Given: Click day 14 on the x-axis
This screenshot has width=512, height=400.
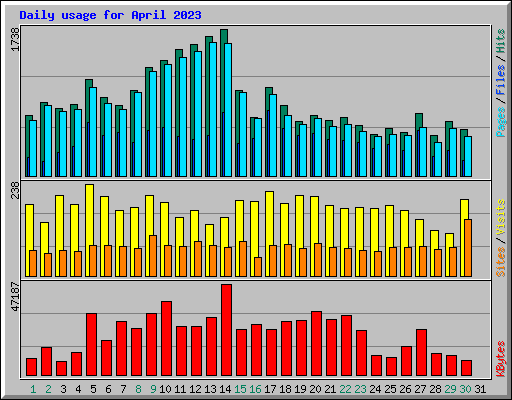Looking at the screenshot, I should tap(225, 389).
